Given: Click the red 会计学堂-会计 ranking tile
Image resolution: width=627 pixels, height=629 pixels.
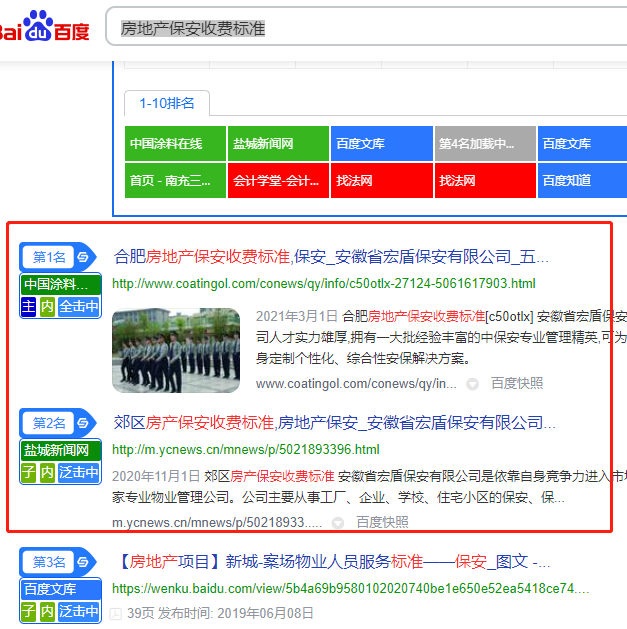Looking at the screenshot, I should coord(278,181).
